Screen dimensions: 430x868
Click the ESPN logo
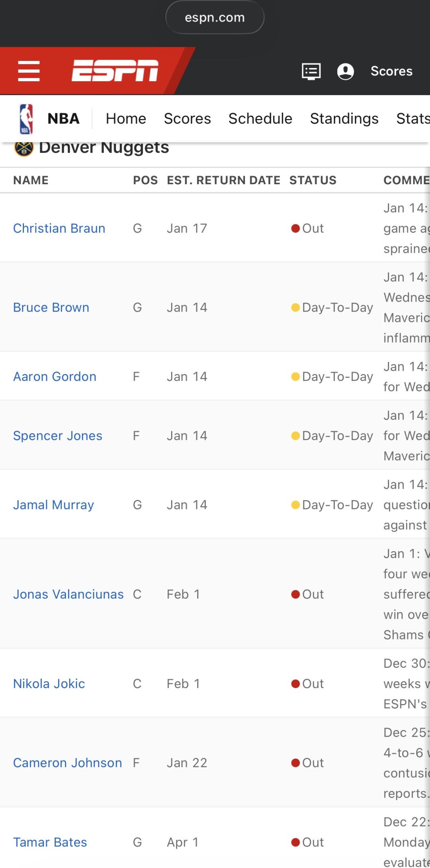coord(115,71)
